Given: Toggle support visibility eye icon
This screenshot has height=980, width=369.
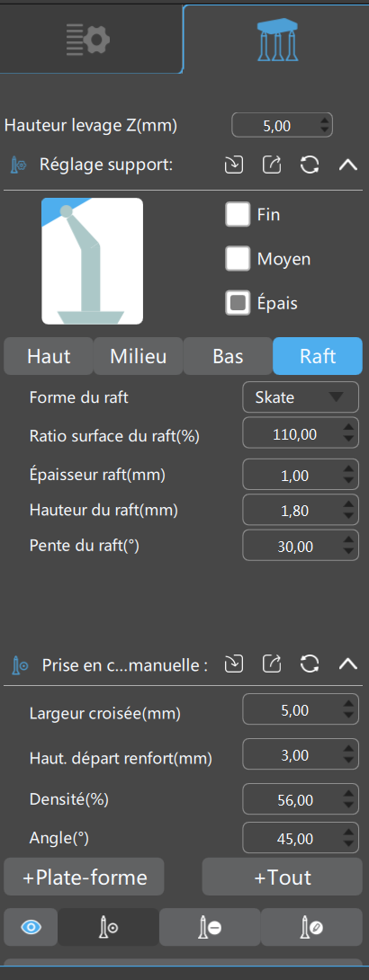Looking at the screenshot, I should click(31, 927).
